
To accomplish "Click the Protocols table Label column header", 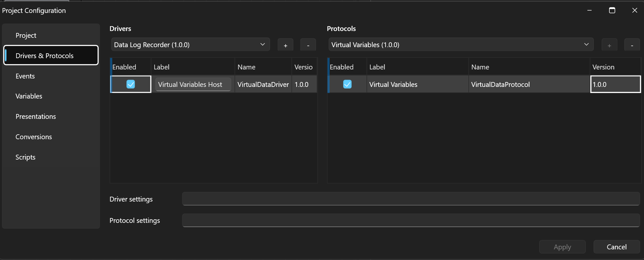I will [418, 67].
